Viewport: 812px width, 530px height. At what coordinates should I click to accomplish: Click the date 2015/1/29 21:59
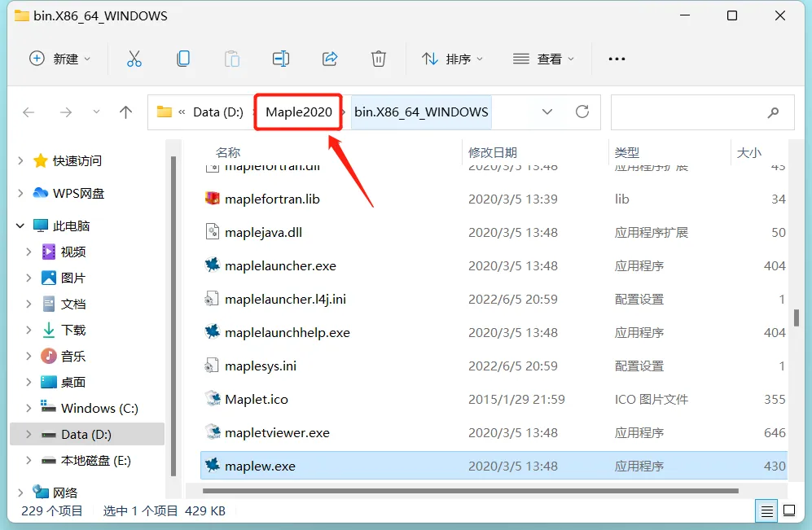point(516,399)
